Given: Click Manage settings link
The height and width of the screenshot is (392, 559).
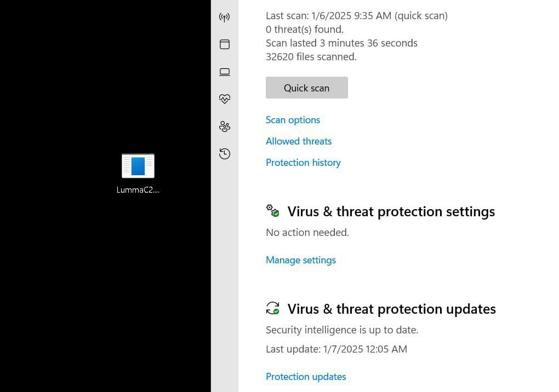Looking at the screenshot, I should 301,260.
